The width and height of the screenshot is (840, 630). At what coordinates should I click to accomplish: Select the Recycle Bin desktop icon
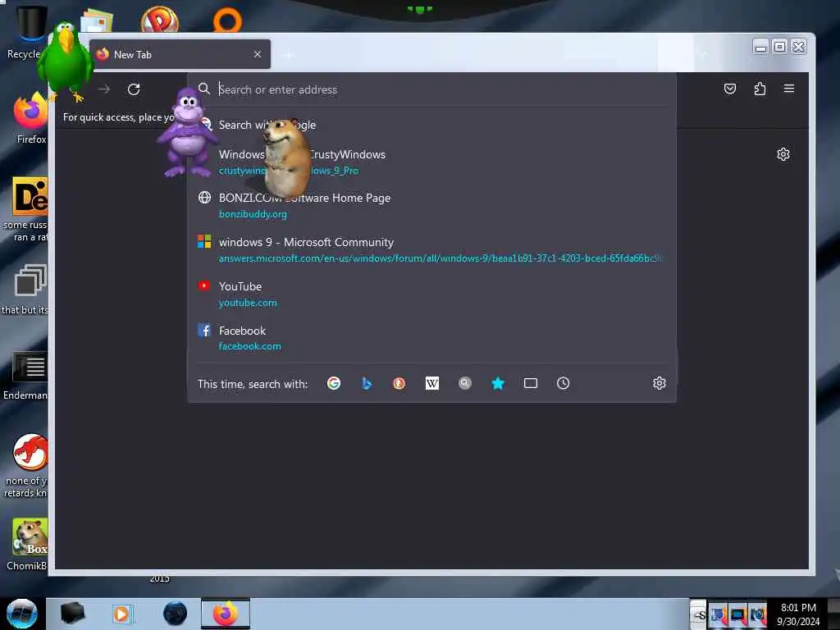pos(25,32)
